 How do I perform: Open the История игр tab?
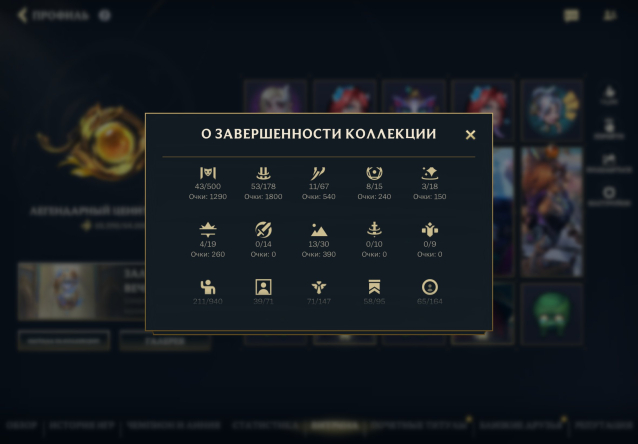click(x=82, y=426)
